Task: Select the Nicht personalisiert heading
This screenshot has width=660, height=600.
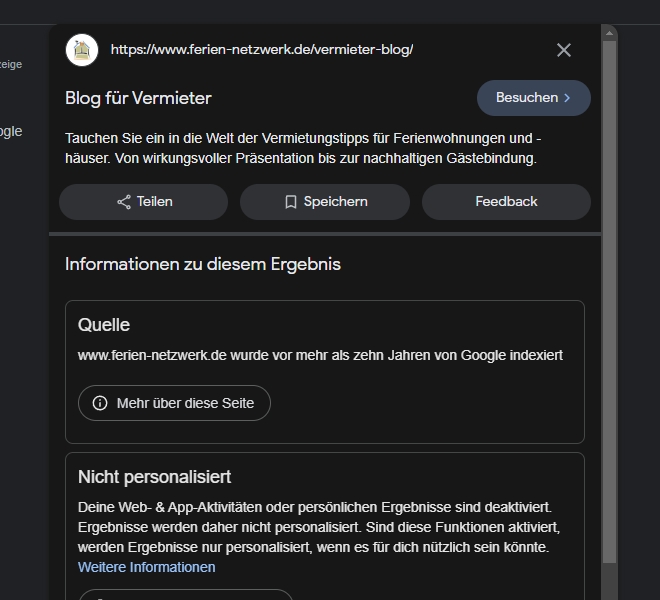Action: [155, 477]
